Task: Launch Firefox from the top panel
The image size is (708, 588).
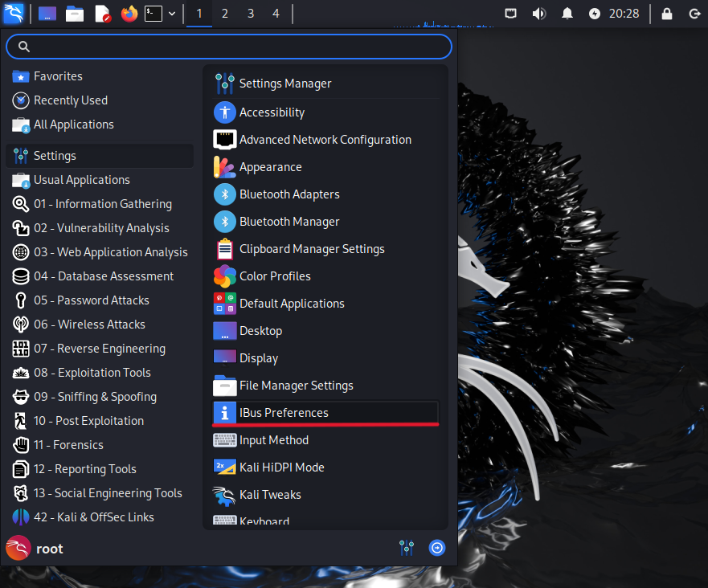Action: pyautogui.click(x=129, y=14)
